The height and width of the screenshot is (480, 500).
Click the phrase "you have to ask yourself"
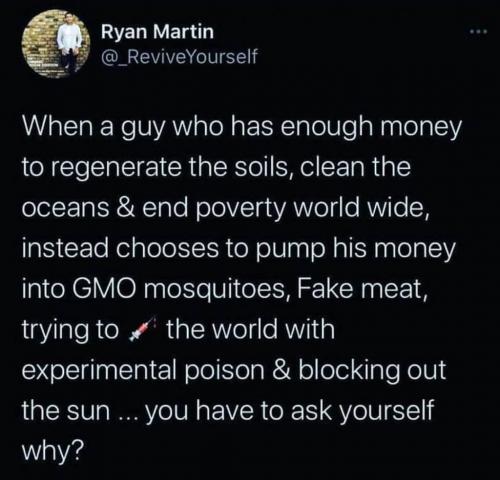pos(290,411)
